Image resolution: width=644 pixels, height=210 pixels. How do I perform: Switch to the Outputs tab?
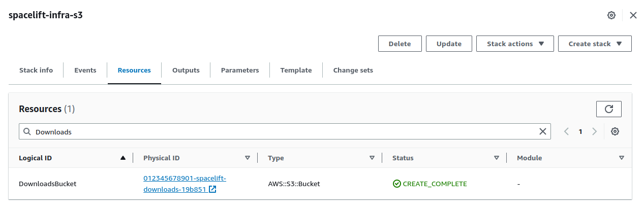186,71
